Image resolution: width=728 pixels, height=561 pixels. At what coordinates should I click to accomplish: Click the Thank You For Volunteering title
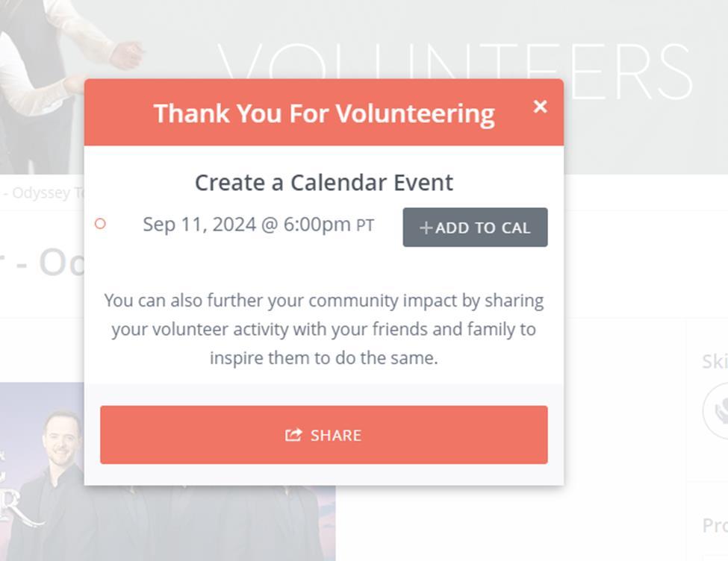coord(324,113)
